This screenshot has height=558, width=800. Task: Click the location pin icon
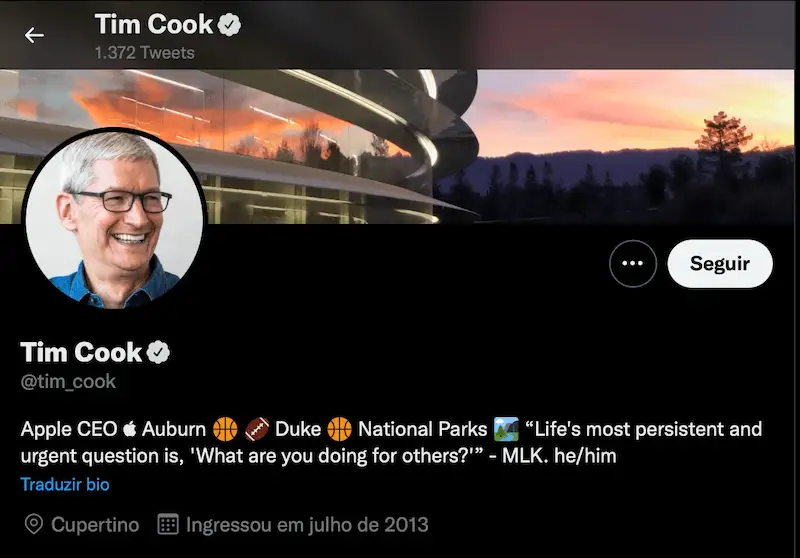(34, 524)
